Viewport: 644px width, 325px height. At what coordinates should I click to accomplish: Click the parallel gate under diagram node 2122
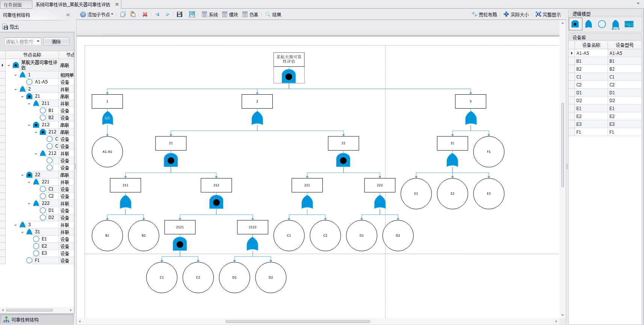[252, 243]
